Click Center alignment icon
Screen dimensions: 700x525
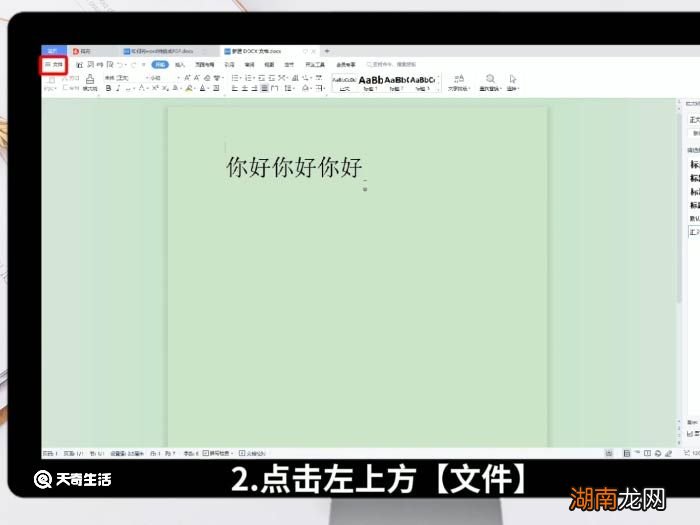pyautogui.click(x=245, y=88)
